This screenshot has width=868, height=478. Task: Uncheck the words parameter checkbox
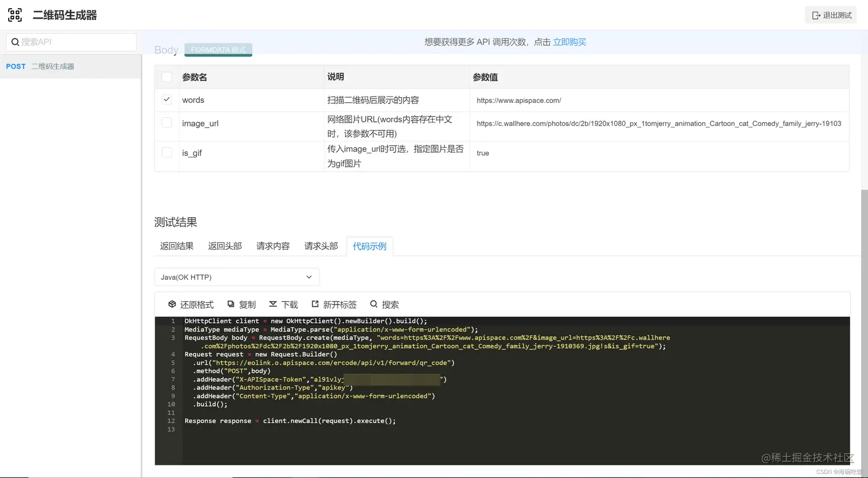[166, 99]
